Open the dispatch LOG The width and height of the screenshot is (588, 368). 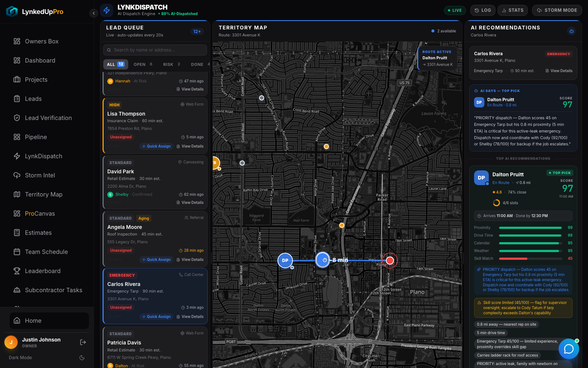pyautogui.click(x=483, y=10)
